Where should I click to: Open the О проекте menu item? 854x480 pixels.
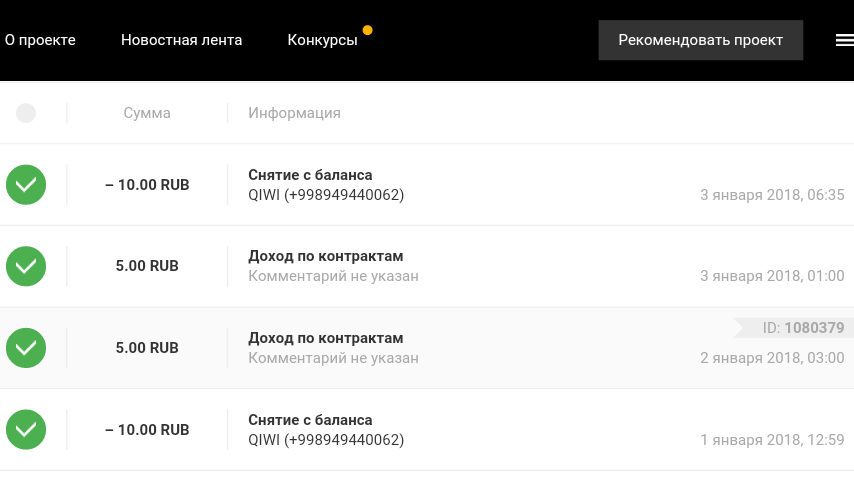click(40, 40)
